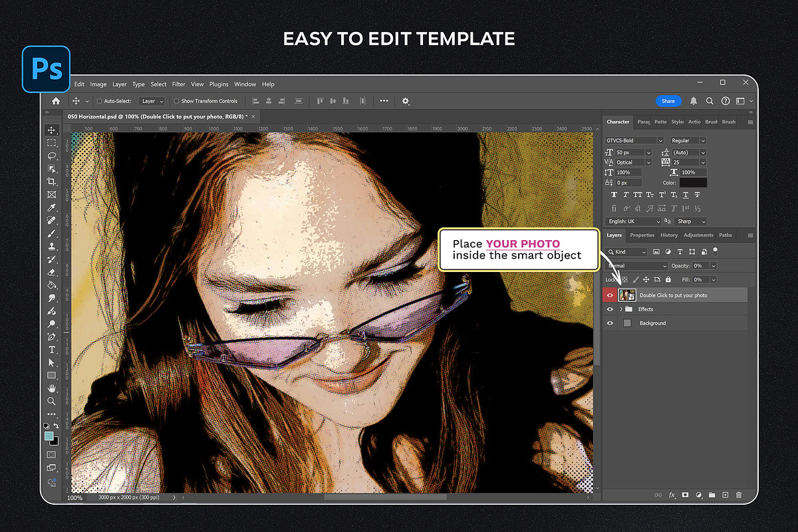Open the Paths tab
Image resolution: width=798 pixels, height=532 pixels.
[x=726, y=235]
